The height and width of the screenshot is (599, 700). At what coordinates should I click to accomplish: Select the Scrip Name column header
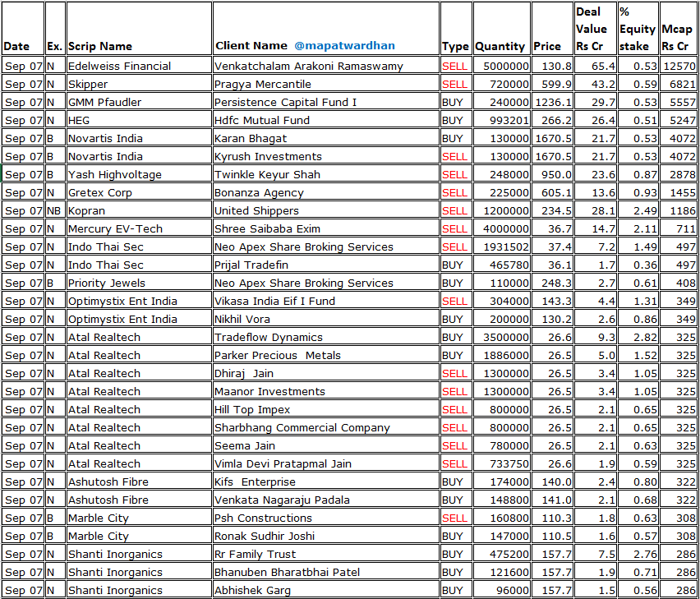pyautogui.click(x=140, y=28)
